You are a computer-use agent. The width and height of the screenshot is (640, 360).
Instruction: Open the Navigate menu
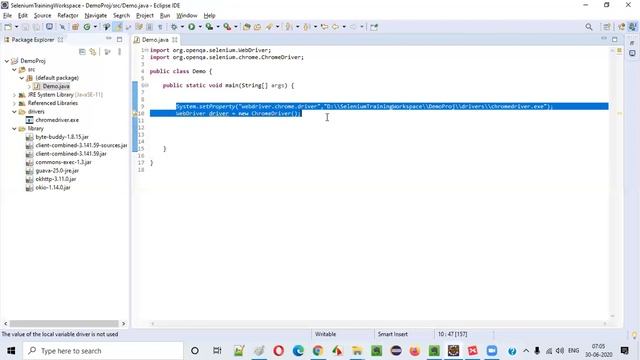tap(96, 16)
